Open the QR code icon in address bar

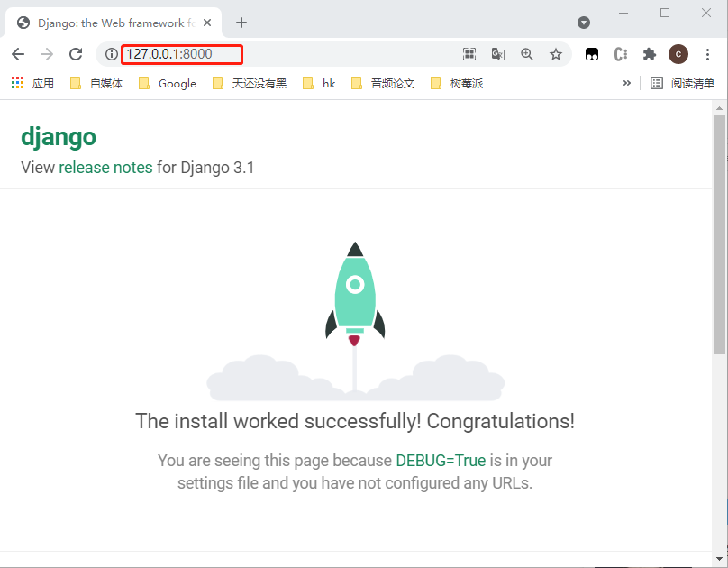(469, 54)
